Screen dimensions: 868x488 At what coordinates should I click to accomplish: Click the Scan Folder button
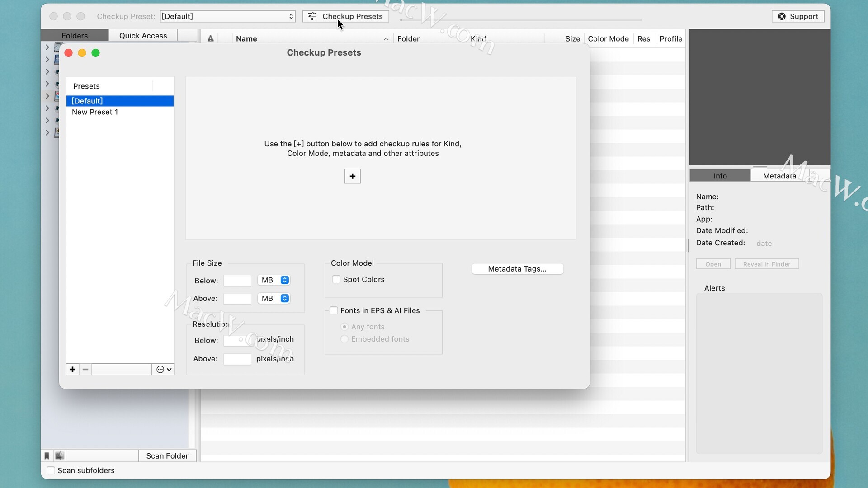pyautogui.click(x=167, y=456)
